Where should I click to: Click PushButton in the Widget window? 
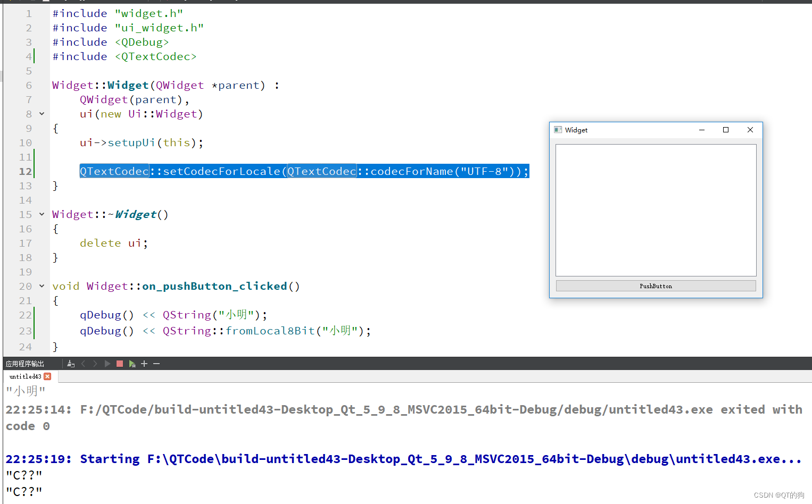pyautogui.click(x=656, y=286)
